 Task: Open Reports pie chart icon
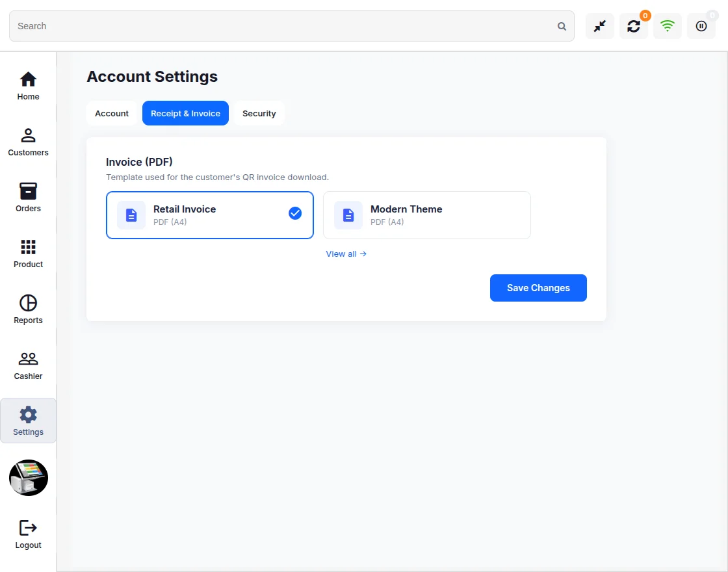tap(28, 303)
